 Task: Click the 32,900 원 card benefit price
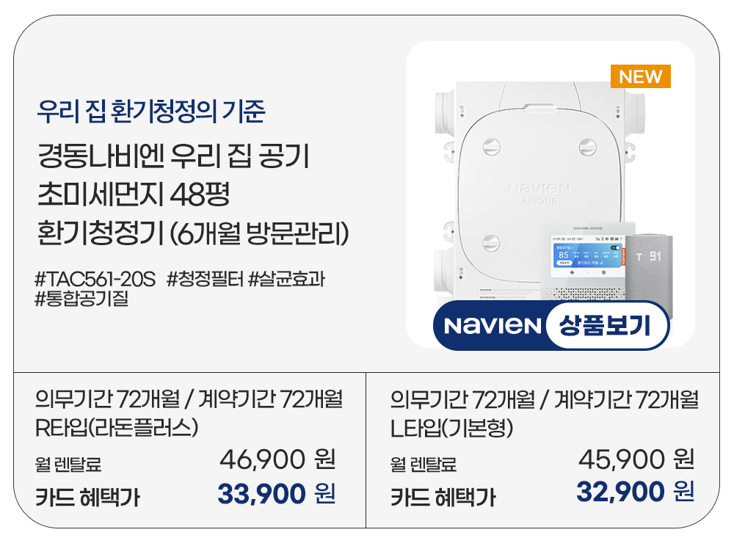[x=635, y=492]
